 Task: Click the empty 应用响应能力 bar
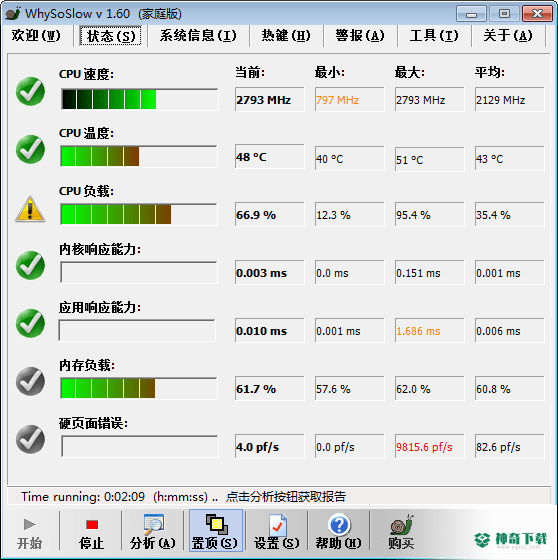click(x=138, y=330)
